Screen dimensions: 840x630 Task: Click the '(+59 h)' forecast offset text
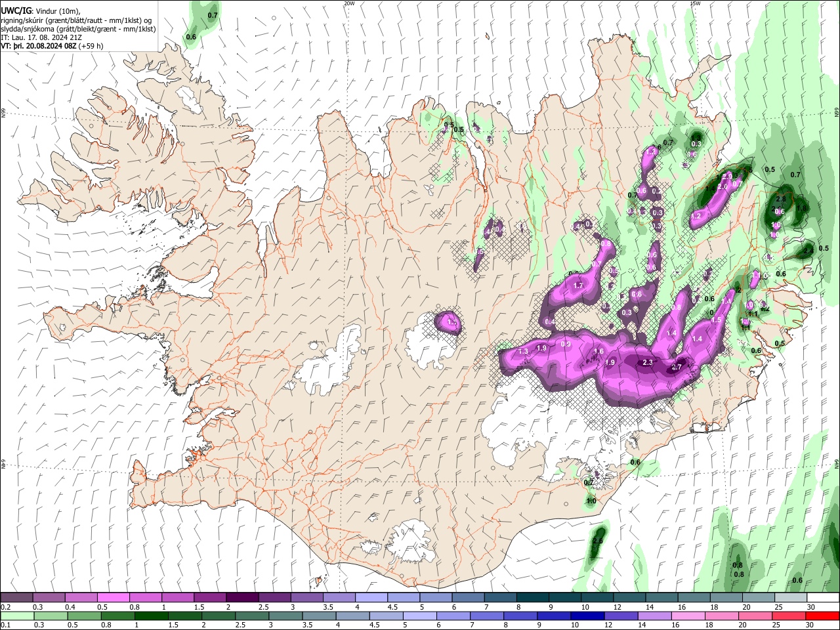[91, 46]
